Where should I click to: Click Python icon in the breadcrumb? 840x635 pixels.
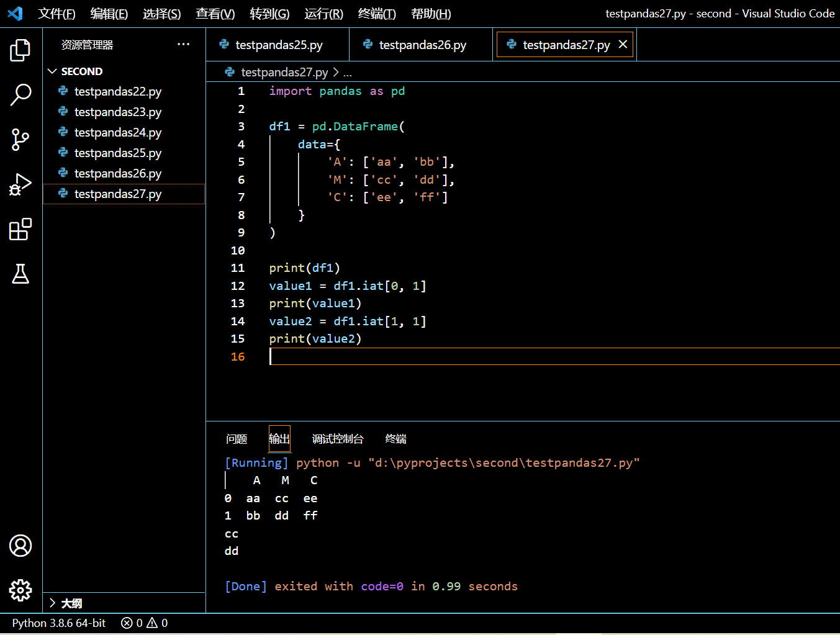(x=230, y=72)
